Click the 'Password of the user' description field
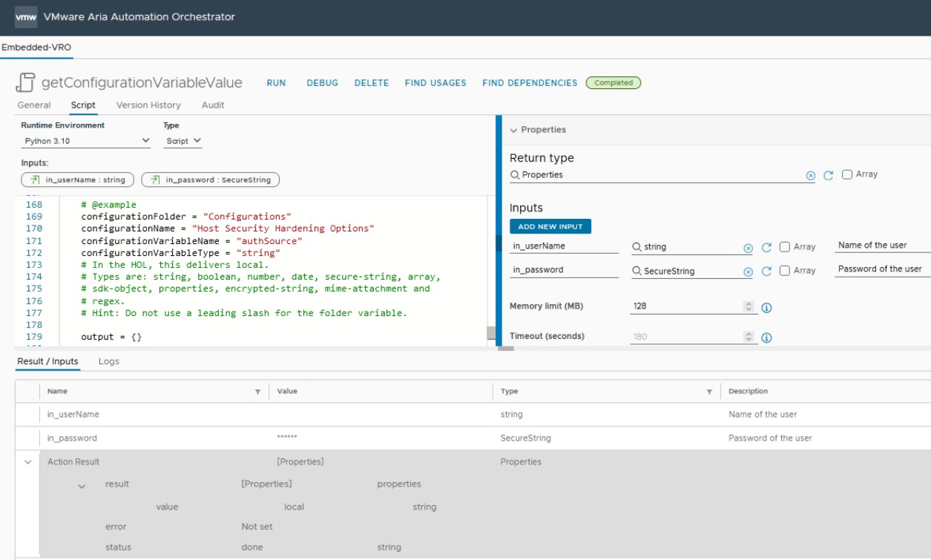 click(883, 269)
